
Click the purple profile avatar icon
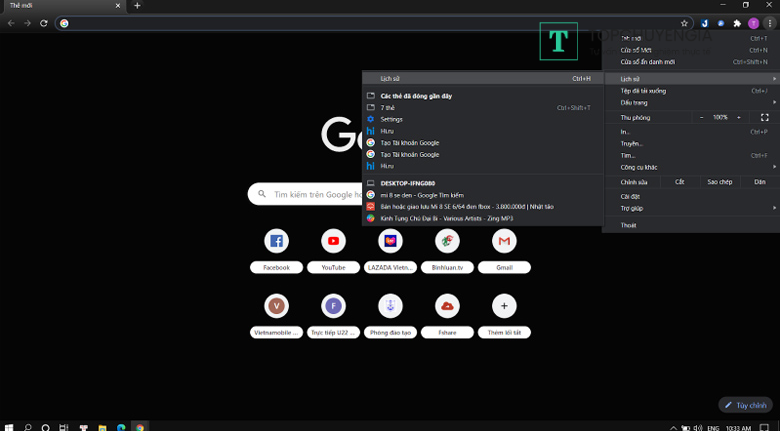click(753, 23)
